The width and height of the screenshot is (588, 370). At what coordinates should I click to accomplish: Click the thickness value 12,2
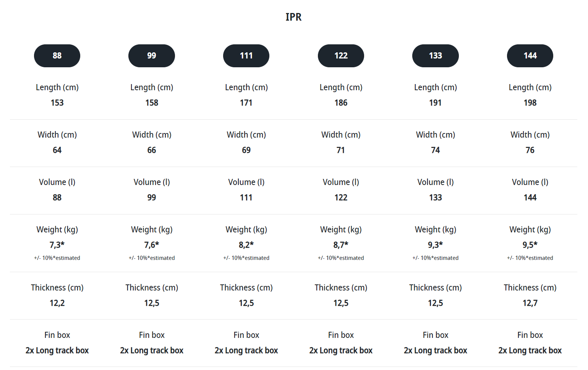(x=57, y=303)
